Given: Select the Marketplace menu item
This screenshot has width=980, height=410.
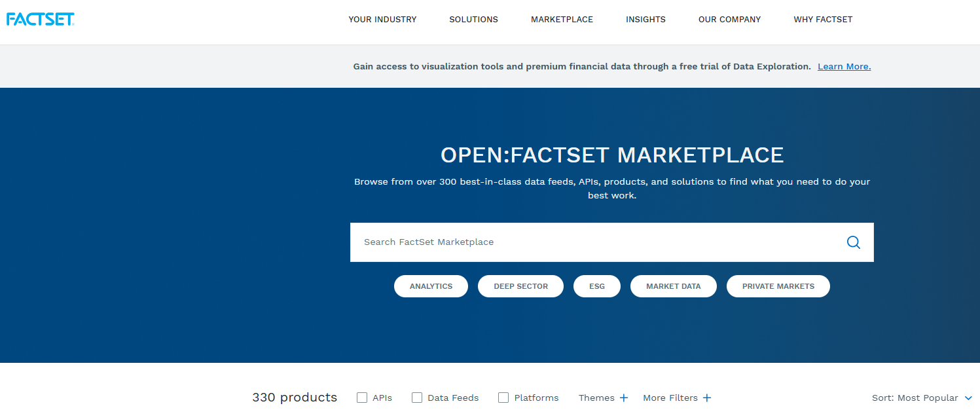Looking at the screenshot, I should click(x=562, y=19).
